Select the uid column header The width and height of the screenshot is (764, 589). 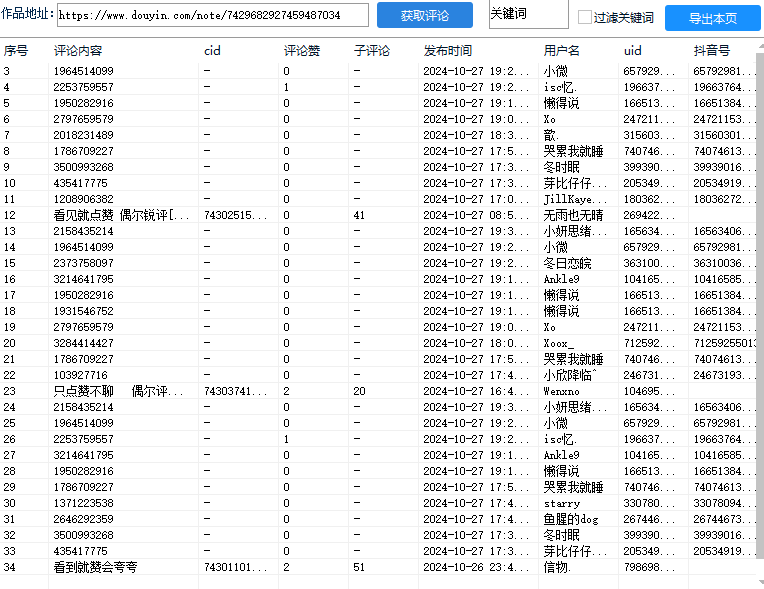pos(632,50)
